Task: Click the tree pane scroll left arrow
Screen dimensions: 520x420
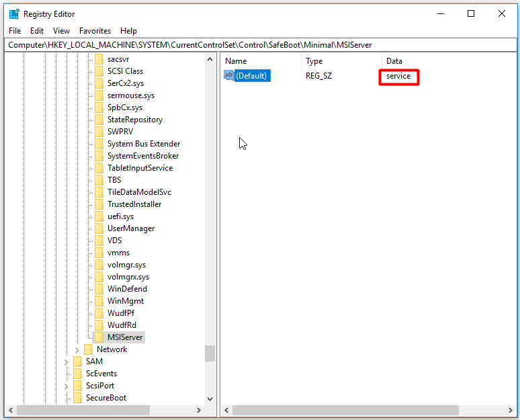Action: pos(11,411)
